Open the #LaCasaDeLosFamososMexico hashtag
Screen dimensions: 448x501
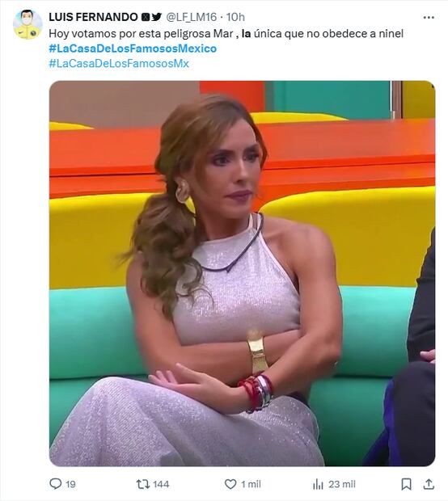[x=133, y=48]
